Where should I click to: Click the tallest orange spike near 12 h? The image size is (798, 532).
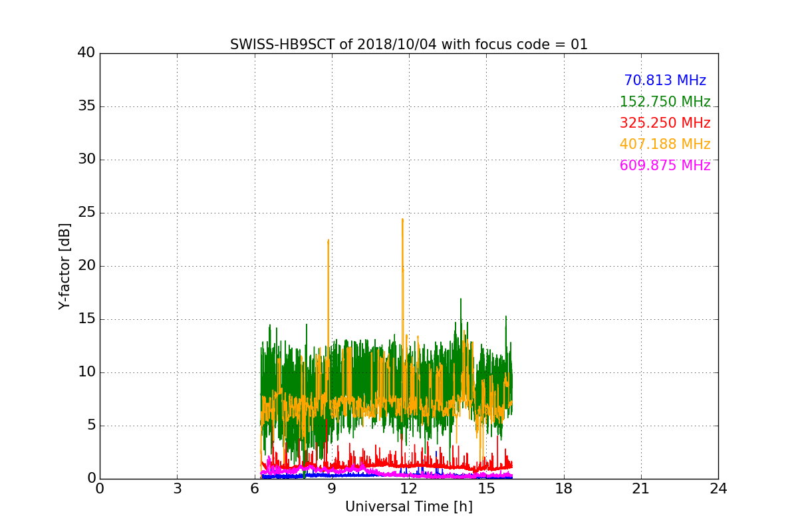(x=402, y=219)
